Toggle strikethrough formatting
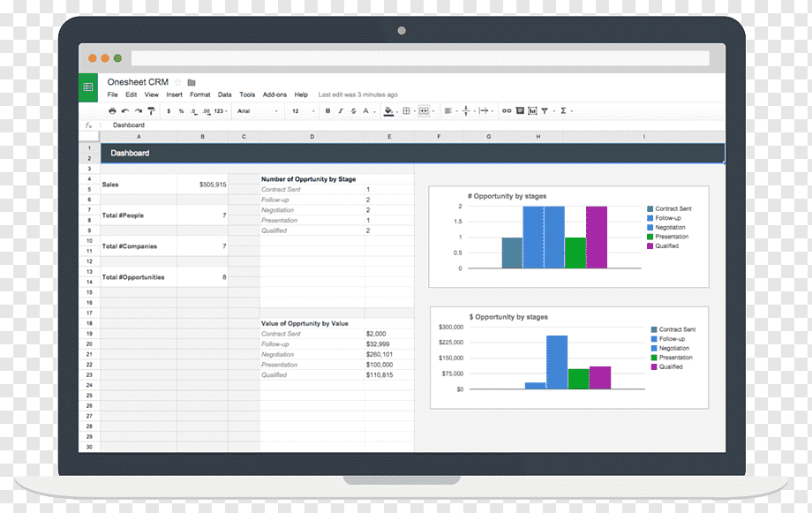Screen dimensions: 812x513 tap(353, 111)
